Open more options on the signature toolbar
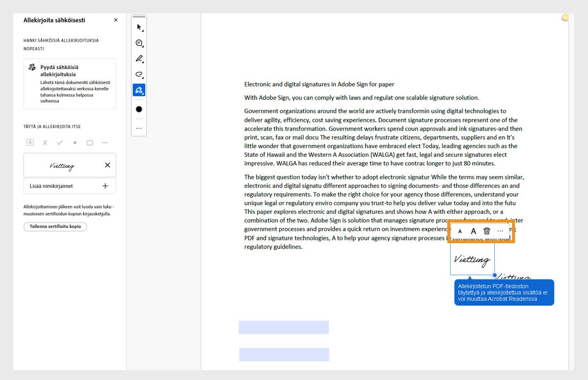588x380 pixels. tap(500, 231)
